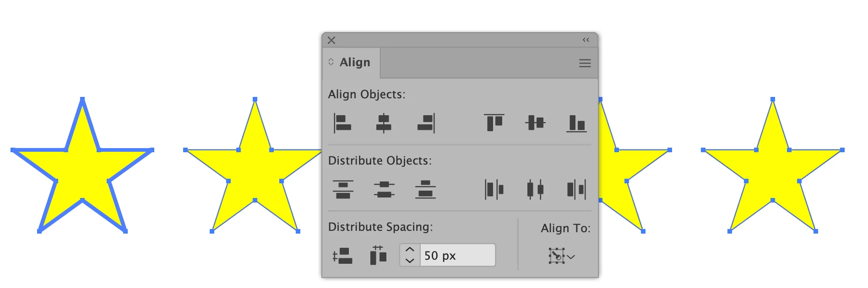Screen dimensions: 868x288
Task: Click Horizontal Distribute Space icon
Action: tap(378, 255)
